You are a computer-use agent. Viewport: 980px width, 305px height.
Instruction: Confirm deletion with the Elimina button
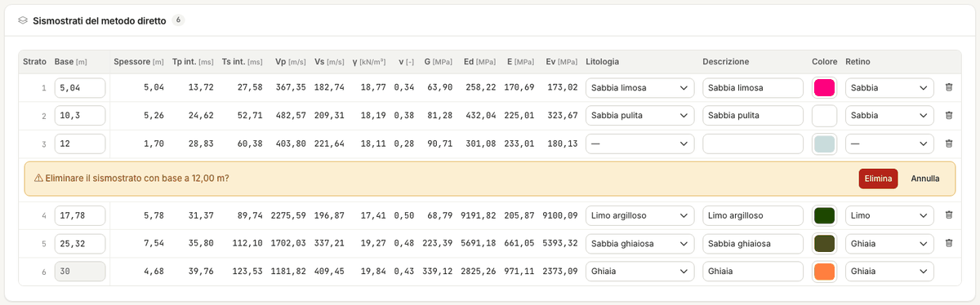pyautogui.click(x=878, y=179)
